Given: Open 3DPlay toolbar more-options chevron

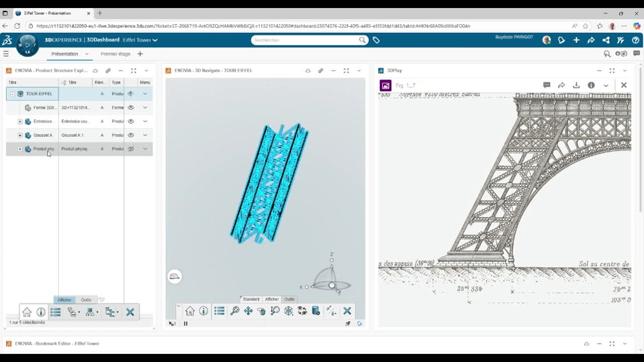Looking at the screenshot, I should (606, 85).
